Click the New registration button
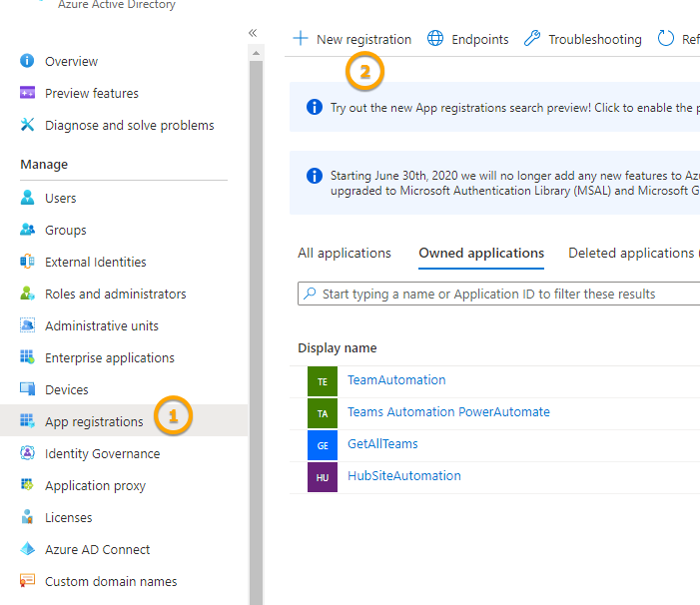This screenshot has height=605, width=700. pos(351,39)
